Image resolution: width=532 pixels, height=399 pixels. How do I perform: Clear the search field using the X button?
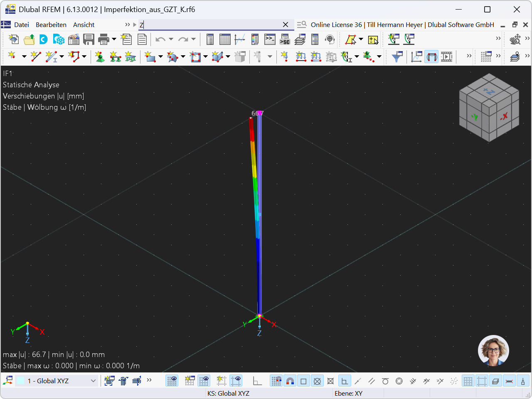[286, 25]
